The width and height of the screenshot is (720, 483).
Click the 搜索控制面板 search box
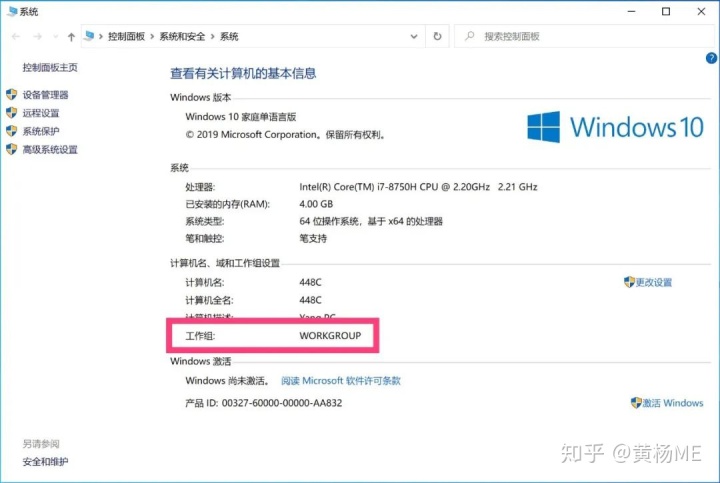(584, 36)
